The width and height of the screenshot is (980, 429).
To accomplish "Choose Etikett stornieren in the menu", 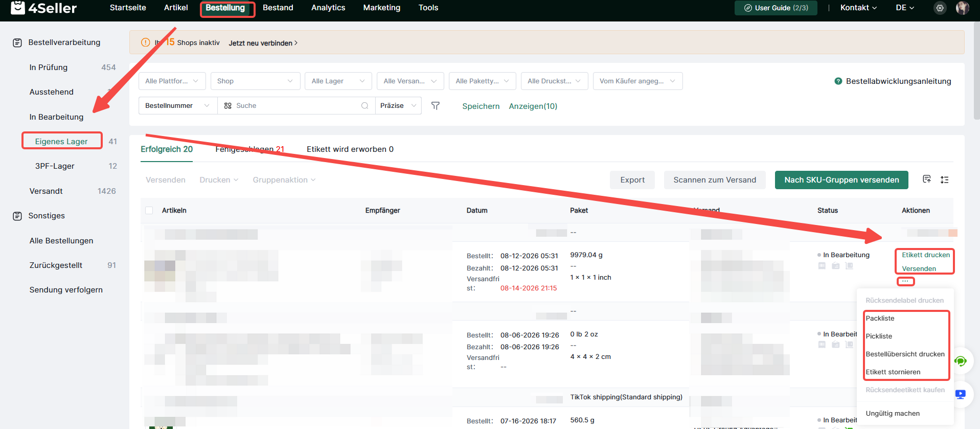I will [x=893, y=372].
